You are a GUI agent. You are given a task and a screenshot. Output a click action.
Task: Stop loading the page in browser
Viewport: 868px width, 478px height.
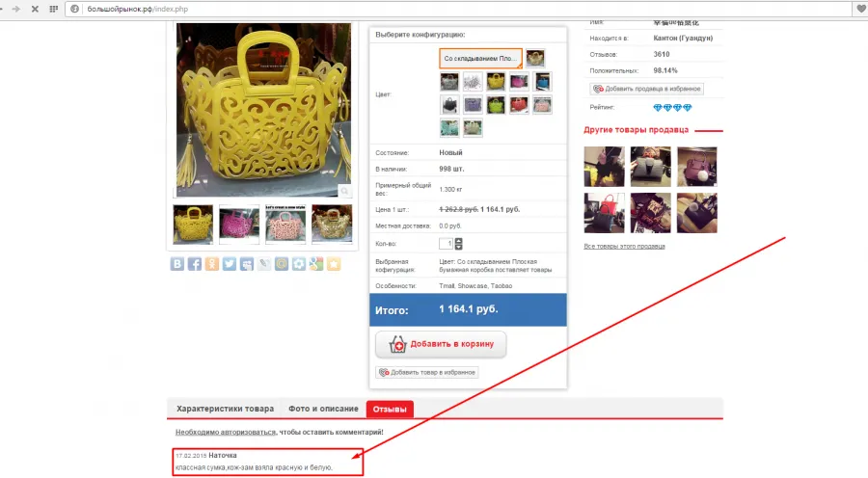[x=35, y=9]
